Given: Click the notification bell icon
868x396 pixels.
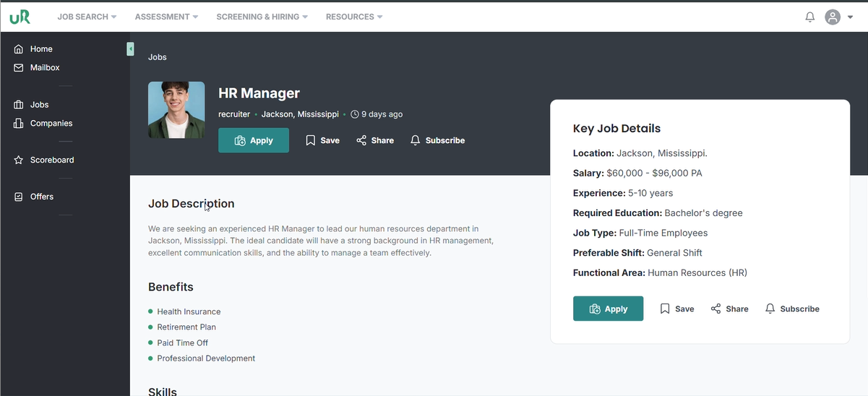Looking at the screenshot, I should click(x=809, y=17).
